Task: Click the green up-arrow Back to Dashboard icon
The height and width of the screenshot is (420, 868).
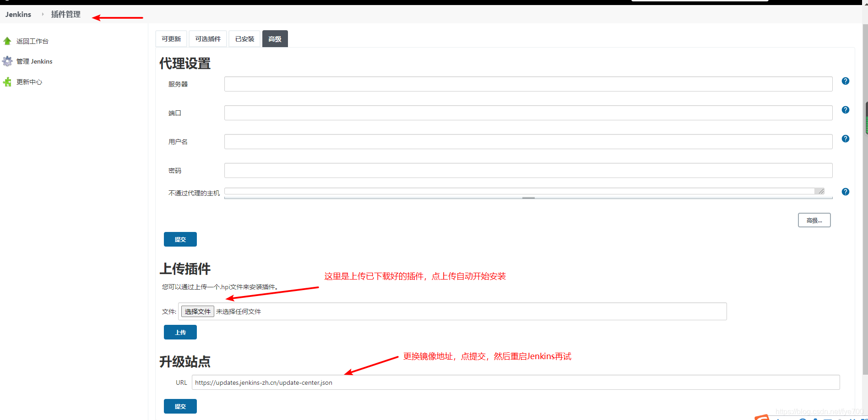Action: [7, 41]
